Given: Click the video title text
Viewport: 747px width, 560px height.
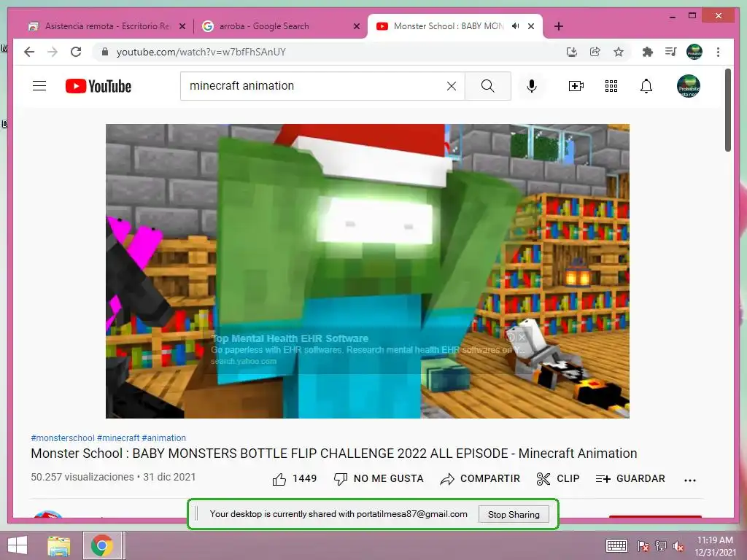Looking at the screenshot, I should click(x=334, y=454).
